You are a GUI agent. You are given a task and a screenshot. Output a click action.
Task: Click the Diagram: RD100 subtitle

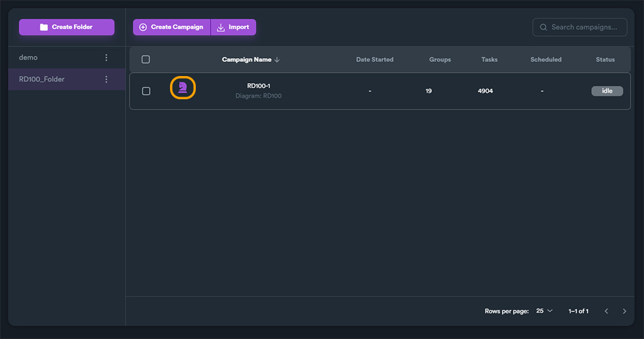(258, 96)
